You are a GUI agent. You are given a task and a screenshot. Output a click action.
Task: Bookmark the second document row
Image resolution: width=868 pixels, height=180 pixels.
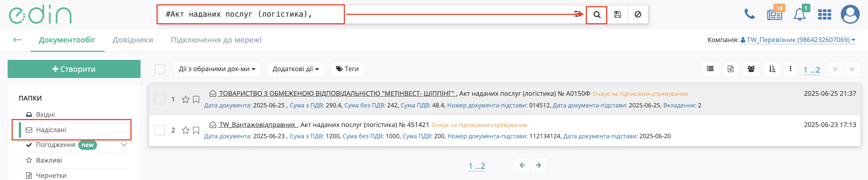tap(196, 130)
